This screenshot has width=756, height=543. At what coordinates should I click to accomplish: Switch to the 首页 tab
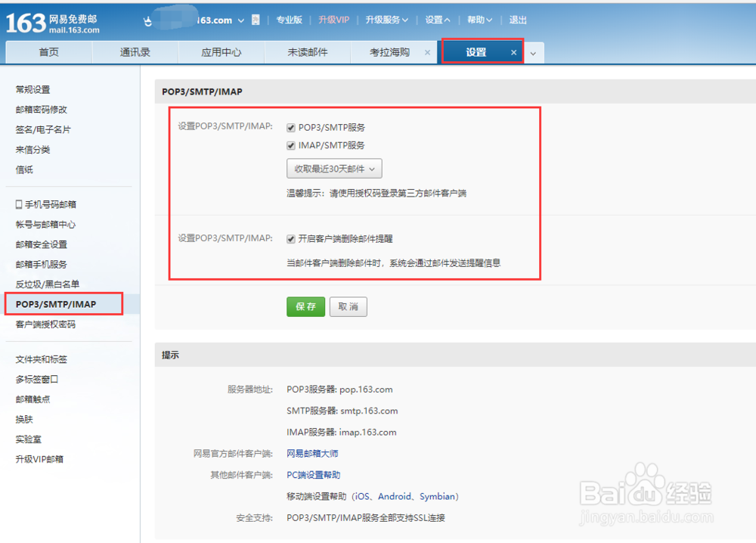point(48,52)
